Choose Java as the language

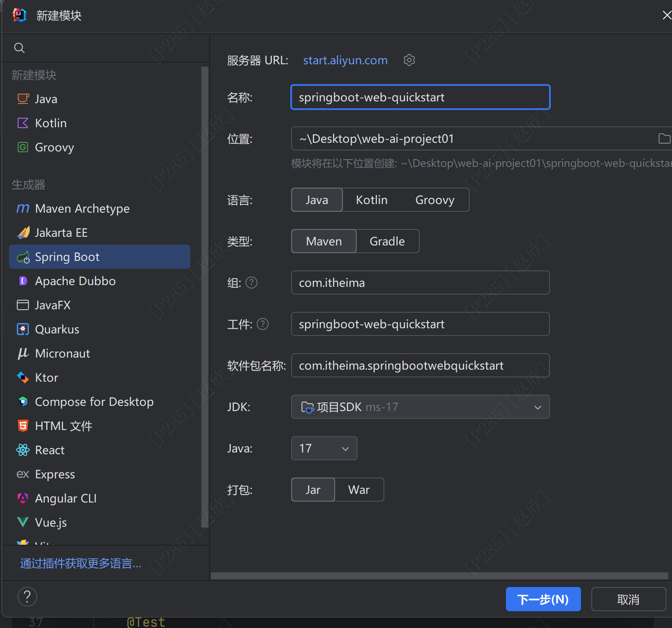pos(317,200)
